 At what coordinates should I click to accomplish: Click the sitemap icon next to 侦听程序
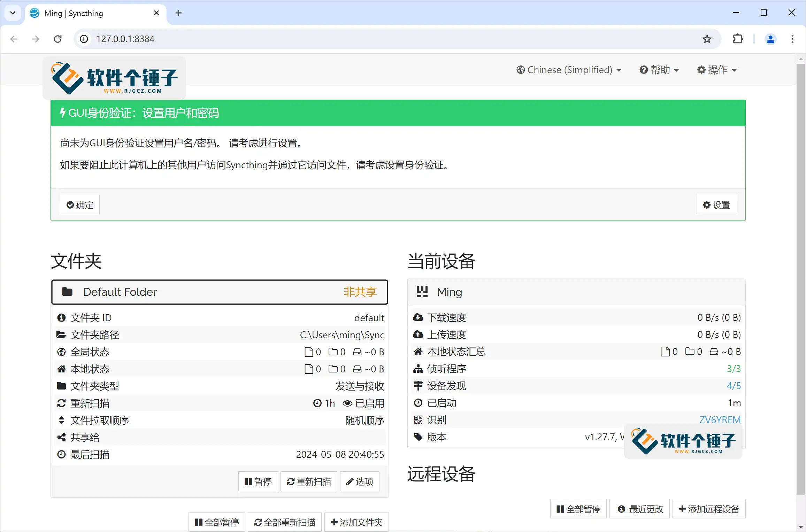pyautogui.click(x=418, y=369)
